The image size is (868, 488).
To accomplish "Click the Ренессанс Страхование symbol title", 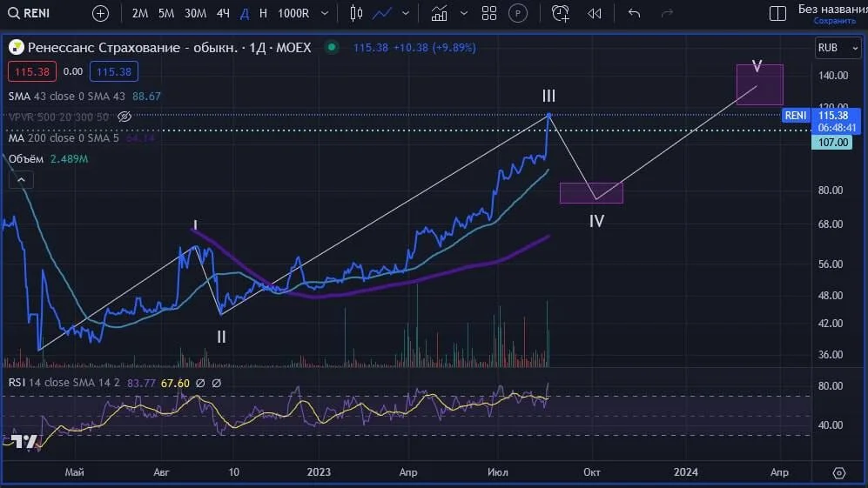I will pos(170,48).
